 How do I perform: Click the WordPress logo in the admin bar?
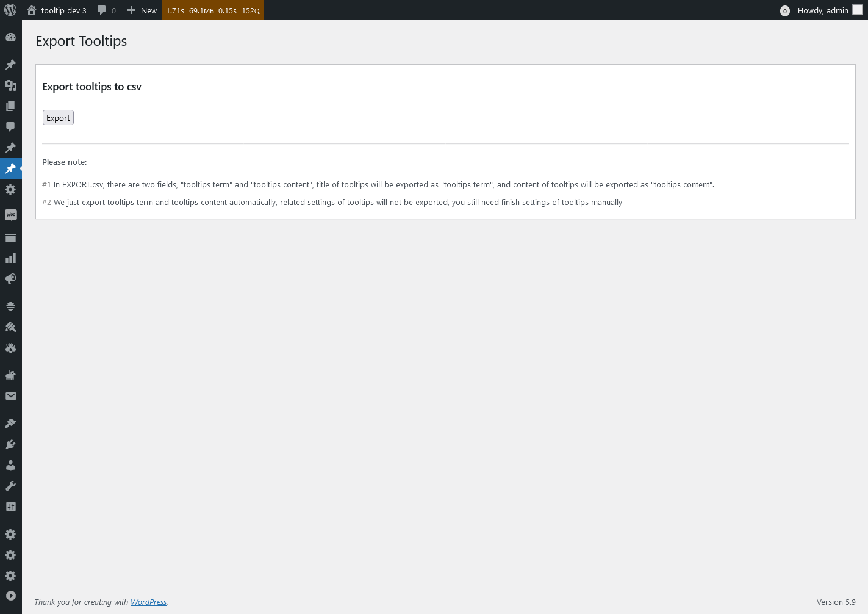[10, 10]
